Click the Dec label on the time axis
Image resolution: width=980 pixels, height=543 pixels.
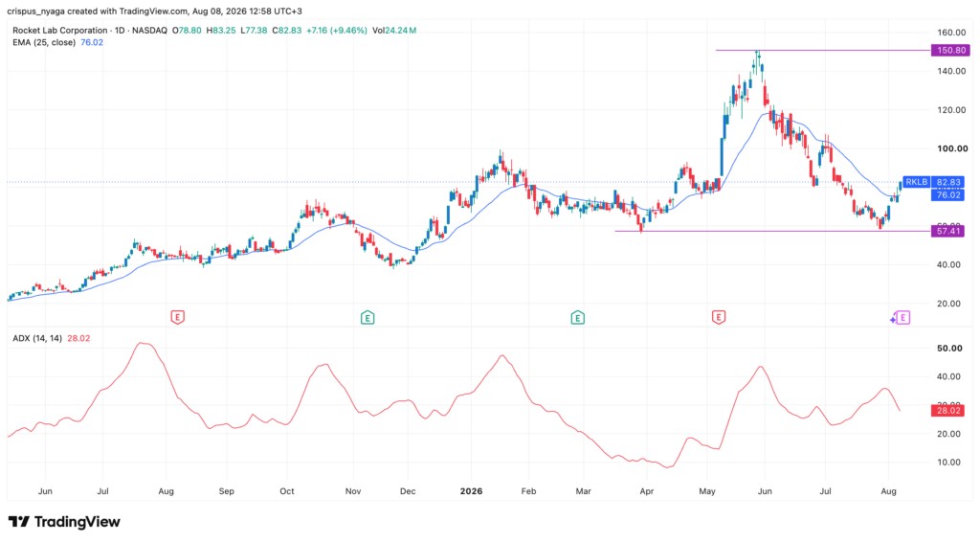tap(408, 491)
